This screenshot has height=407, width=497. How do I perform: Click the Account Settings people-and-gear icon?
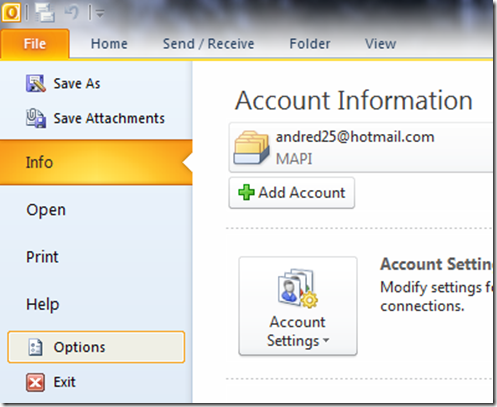click(x=297, y=288)
